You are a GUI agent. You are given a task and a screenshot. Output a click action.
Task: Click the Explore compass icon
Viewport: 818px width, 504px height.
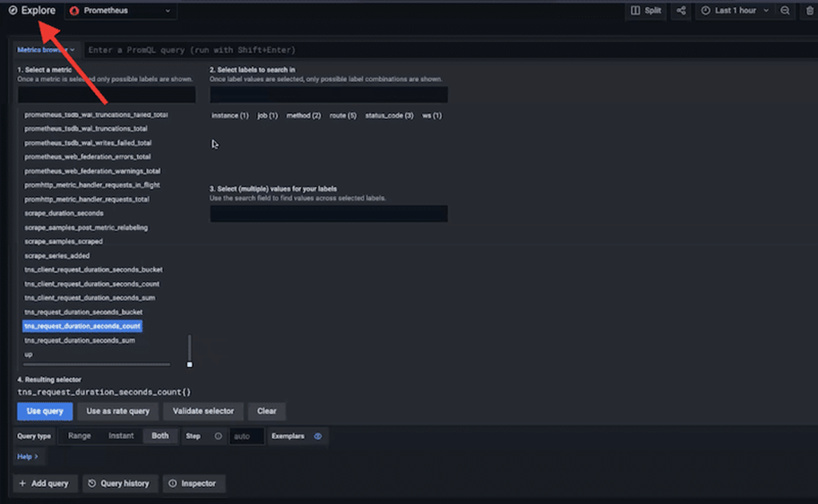click(13, 11)
